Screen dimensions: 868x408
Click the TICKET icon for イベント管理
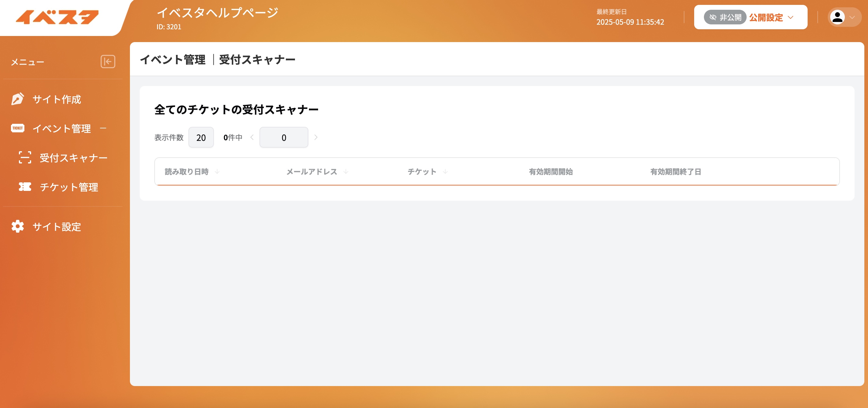coord(17,128)
